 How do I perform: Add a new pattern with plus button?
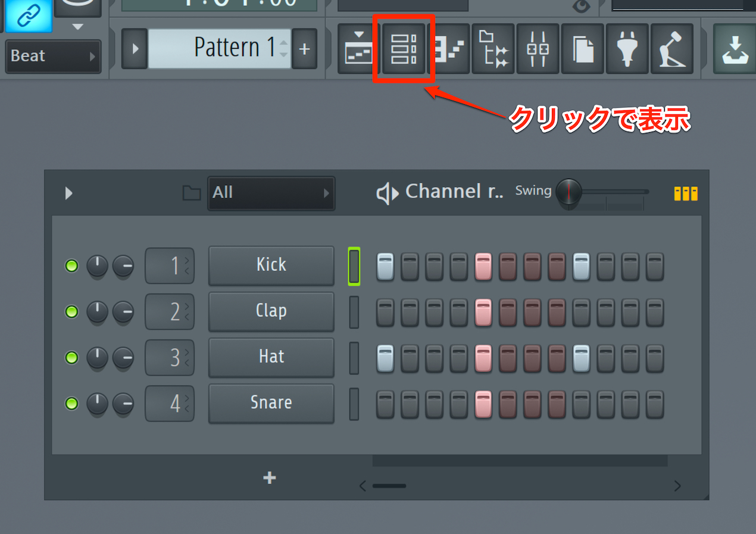304,49
